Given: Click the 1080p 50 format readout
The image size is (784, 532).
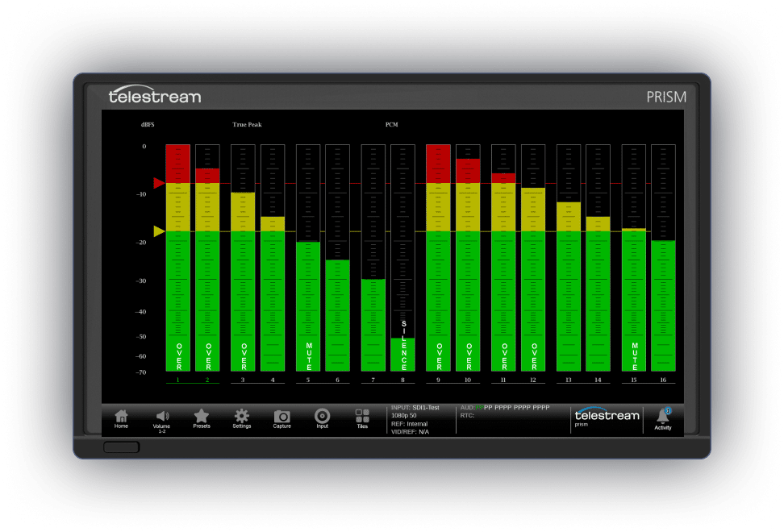Looking at the screenshot, I should point(403,416).
